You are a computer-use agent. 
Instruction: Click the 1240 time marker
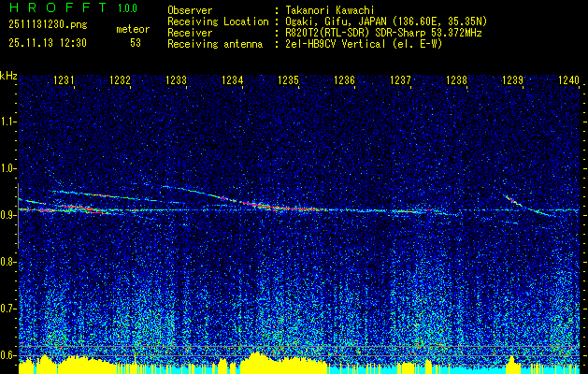(569, 79)
